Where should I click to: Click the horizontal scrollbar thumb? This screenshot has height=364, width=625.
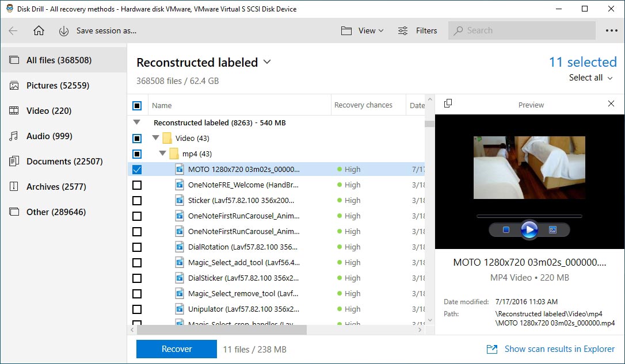click(x=222, y=329)
